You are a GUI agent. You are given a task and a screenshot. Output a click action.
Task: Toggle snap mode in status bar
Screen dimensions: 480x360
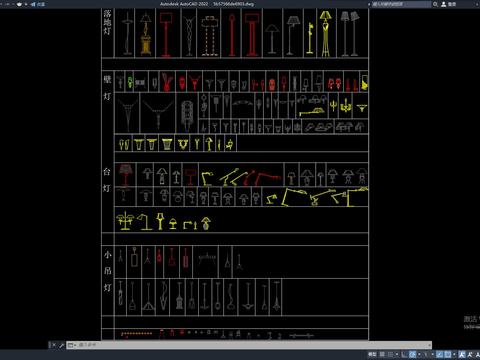[390, 354]
